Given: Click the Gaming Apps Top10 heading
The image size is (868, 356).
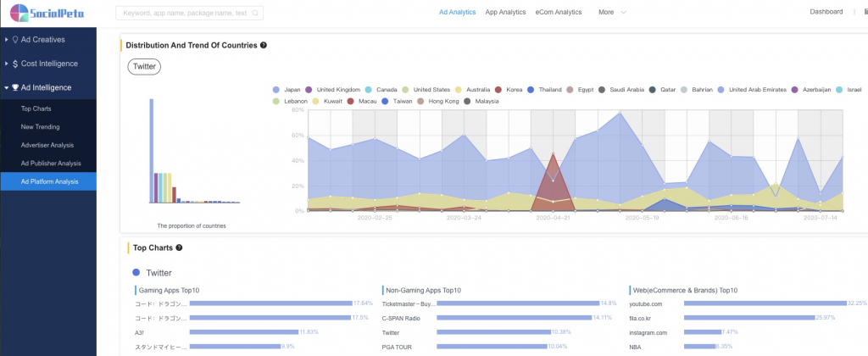Looking at the screenshot, I should pos(169,290).
